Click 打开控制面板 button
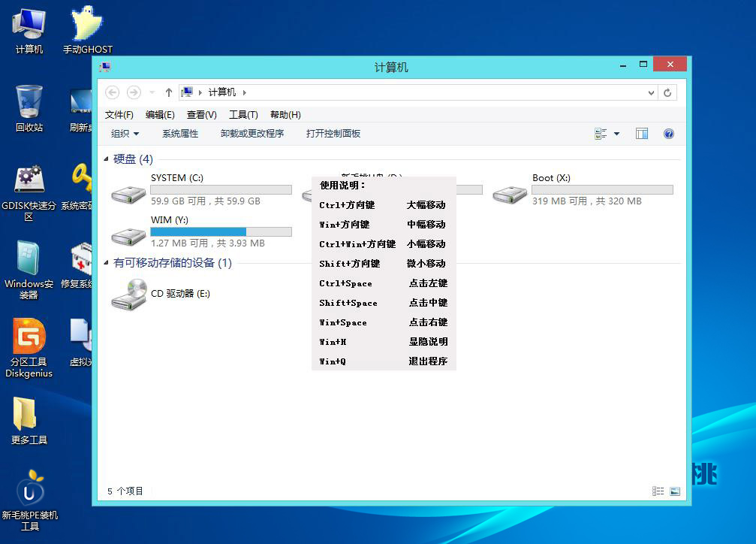 (x=333, y=134)
